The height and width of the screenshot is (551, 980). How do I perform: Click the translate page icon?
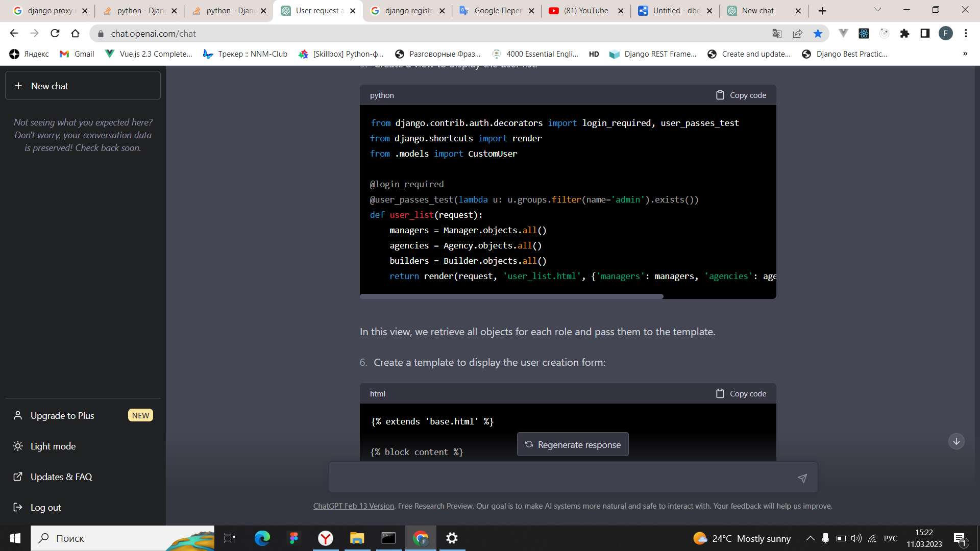pyautogui.click(x=777, y=34)
